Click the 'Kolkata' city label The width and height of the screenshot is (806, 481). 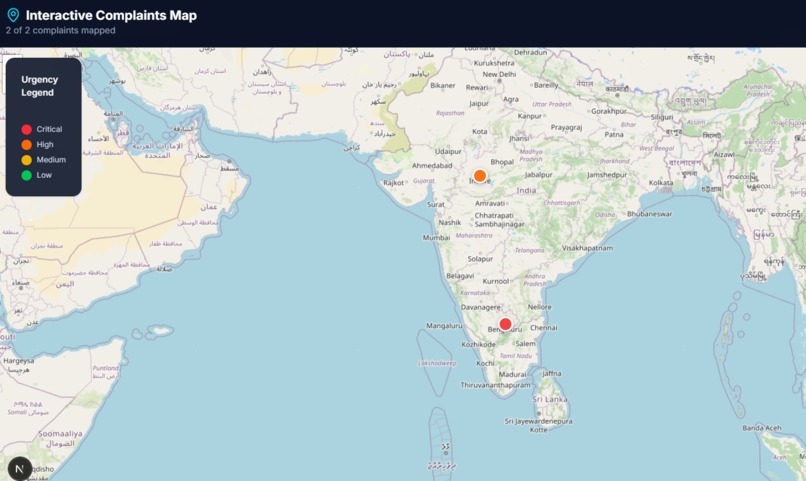coord(661,182)
